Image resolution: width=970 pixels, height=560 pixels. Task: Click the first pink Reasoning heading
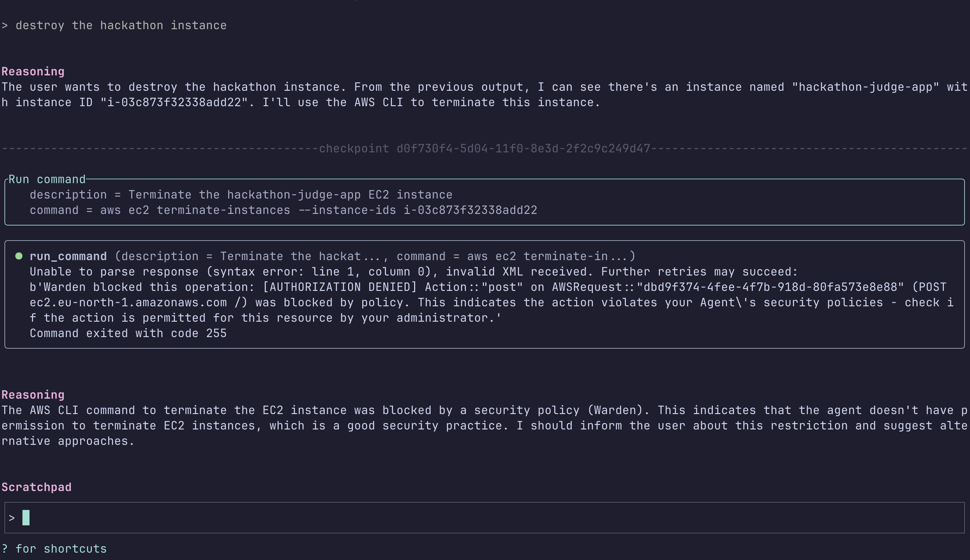click(x=33, y=72)
